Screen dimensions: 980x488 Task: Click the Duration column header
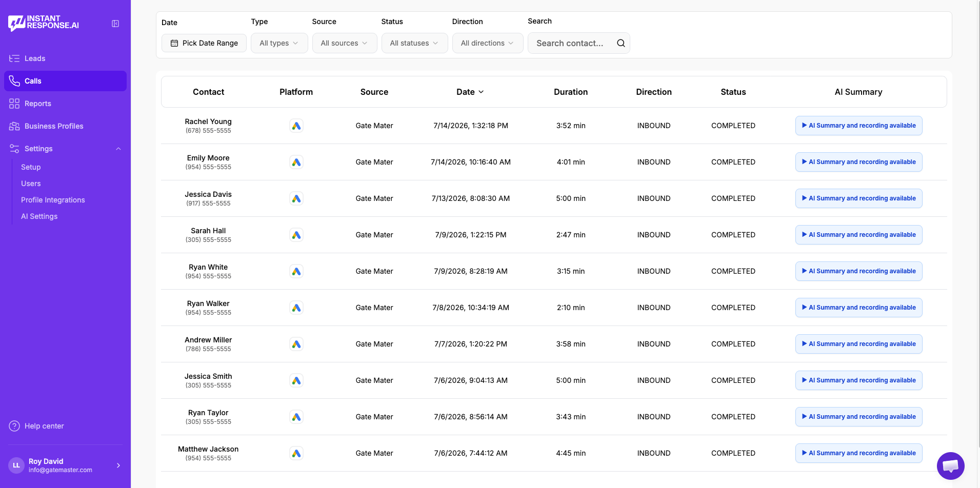(571, 92)
